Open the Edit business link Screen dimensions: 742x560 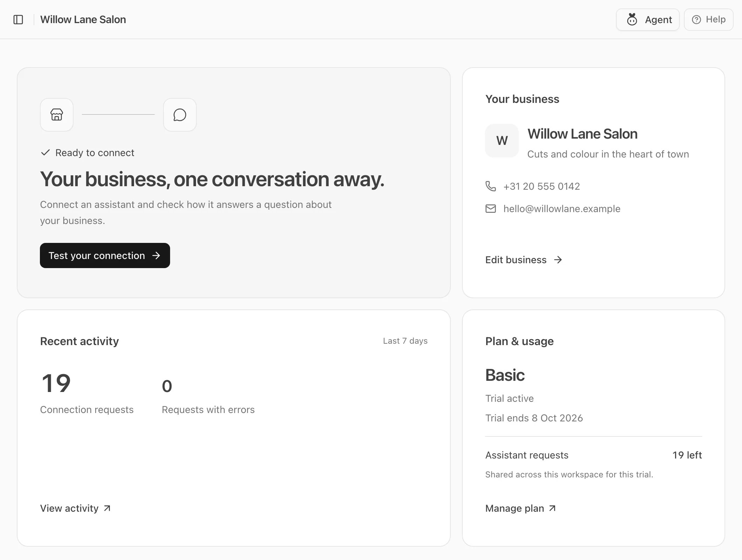(524, 260)
